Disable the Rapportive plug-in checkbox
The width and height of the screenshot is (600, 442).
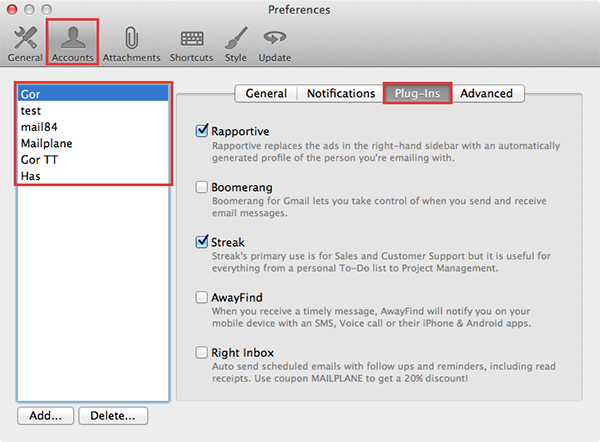202,130
